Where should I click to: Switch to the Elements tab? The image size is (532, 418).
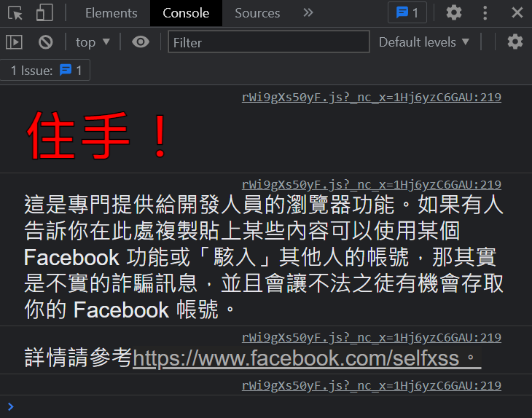111,13
